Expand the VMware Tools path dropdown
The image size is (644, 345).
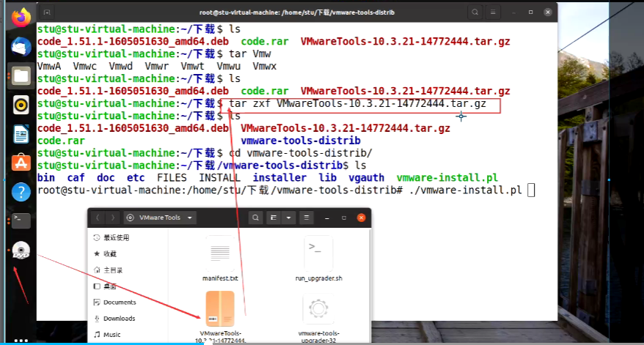[190, 218]
